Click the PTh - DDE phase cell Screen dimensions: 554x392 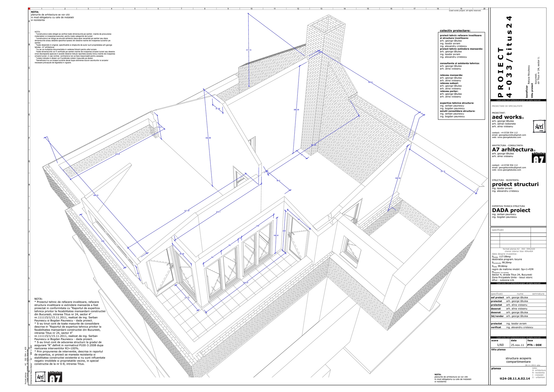pyautogui.click(x=534, y=345)
